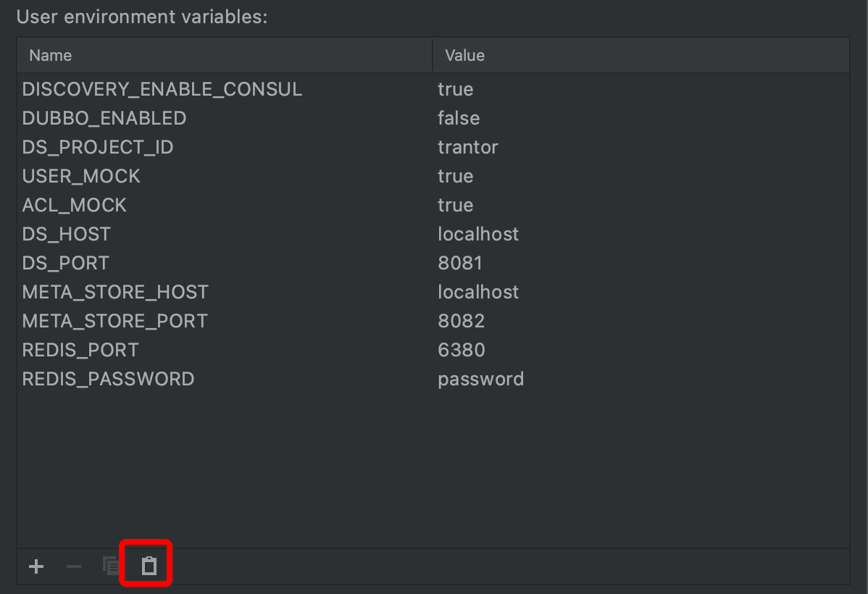Screen dimensions: 868x594
Task: Click the trantor value cell
Action: click(x=467, y=147)
